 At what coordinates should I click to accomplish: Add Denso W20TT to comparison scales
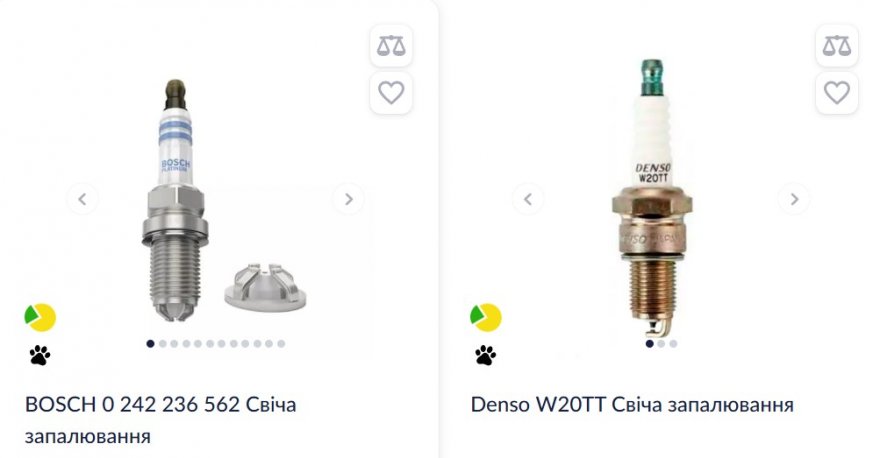[x=837, y=46]
